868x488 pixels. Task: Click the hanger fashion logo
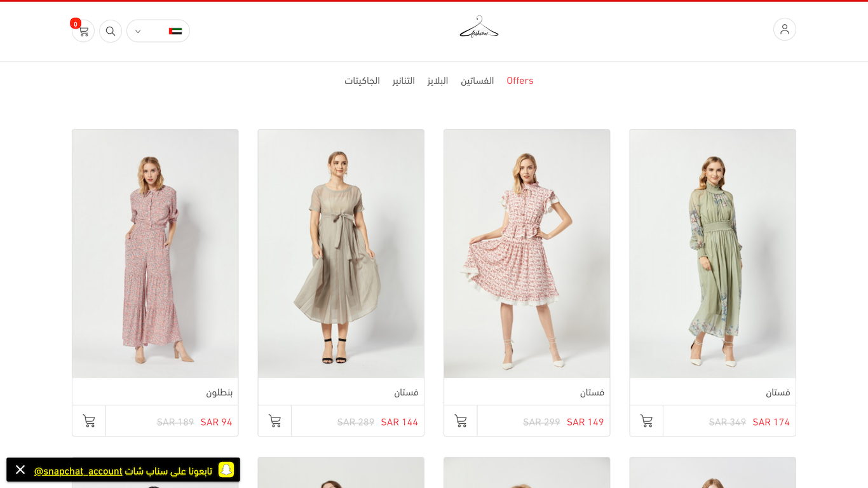click(x=479, y=27)
